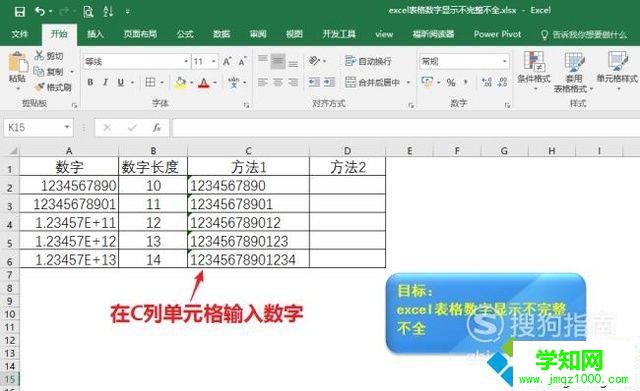Image resolution: width=640 pixels, height=391 pixels.
Task: Open the 文件 menu
Action: tap(19, 34)
